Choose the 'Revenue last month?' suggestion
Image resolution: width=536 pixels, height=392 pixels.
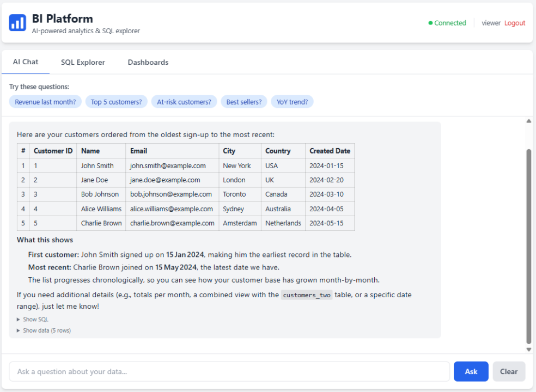[x=45, y=102]
